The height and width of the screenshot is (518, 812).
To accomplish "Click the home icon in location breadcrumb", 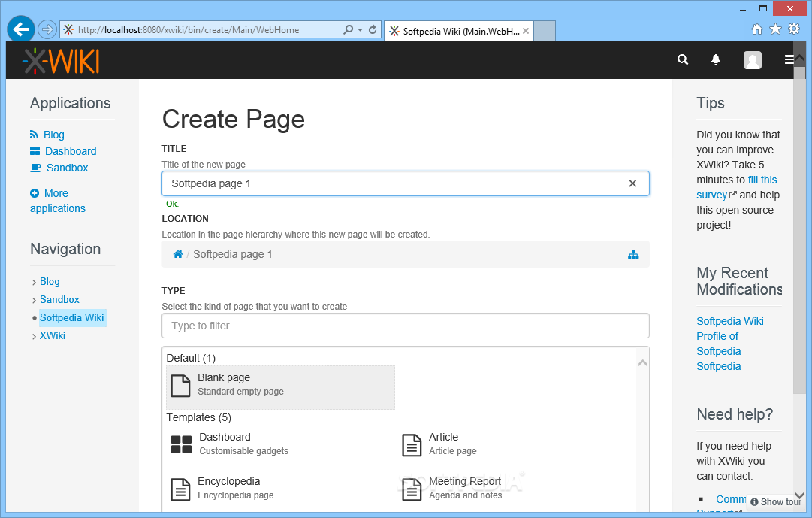I will coord(177,254).
